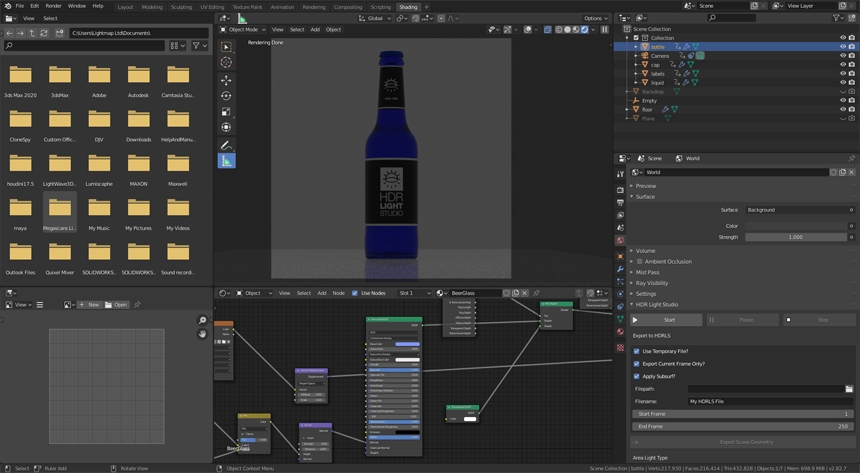
Task: Open the Physics properties tab
Action: click(620, 294)
